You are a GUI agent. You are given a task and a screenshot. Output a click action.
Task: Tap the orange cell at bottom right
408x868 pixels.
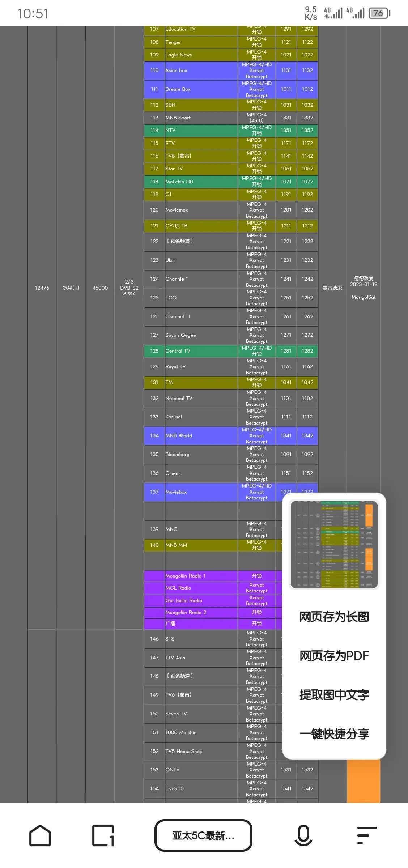pyautogui.click(x=364, y=781)
